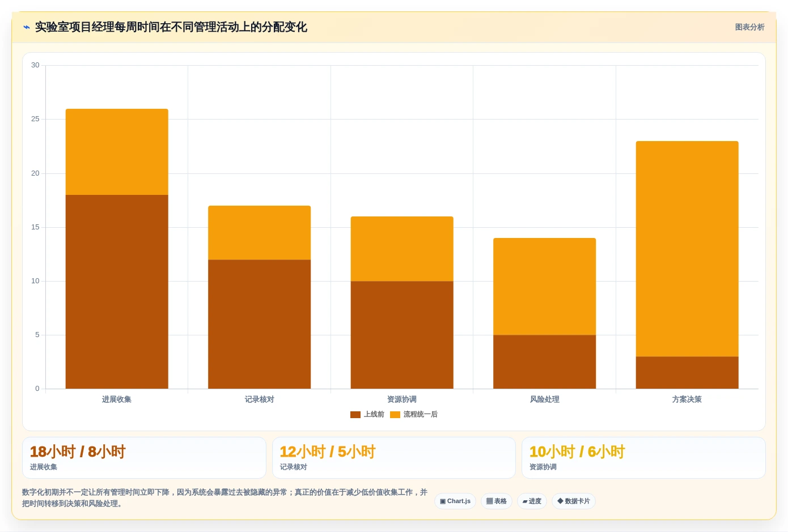The image size is (788, 532).
Task: Click the y-axis value 25
Action: (35, 119)
